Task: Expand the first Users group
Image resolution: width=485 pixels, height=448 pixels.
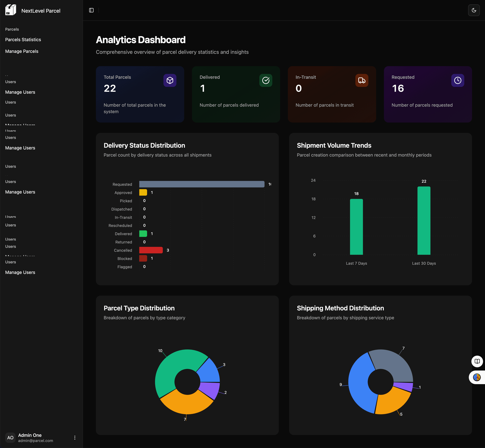Action: tap(10, 82)
